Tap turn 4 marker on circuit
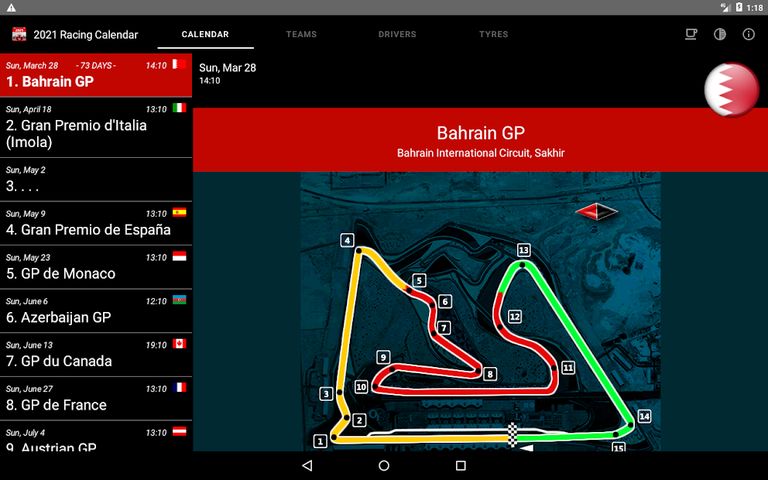The height and width of the screenshot is (480, 768). [347, 240]
